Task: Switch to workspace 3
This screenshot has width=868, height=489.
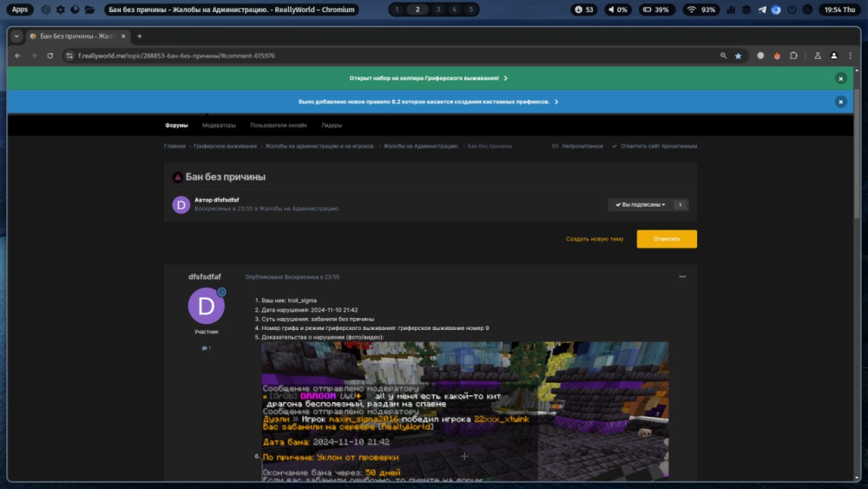Action: coord(438,10)
